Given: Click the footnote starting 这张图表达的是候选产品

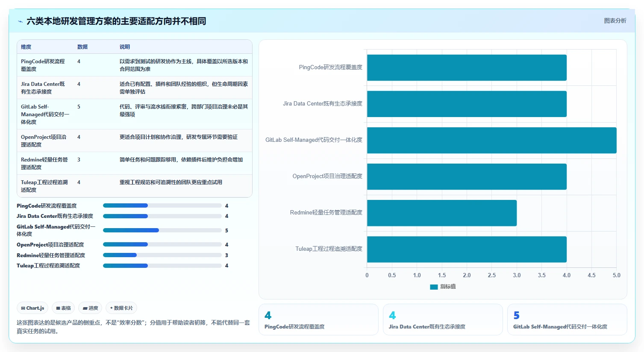Looking at the screenshot, I should click(x=133, y=327).
